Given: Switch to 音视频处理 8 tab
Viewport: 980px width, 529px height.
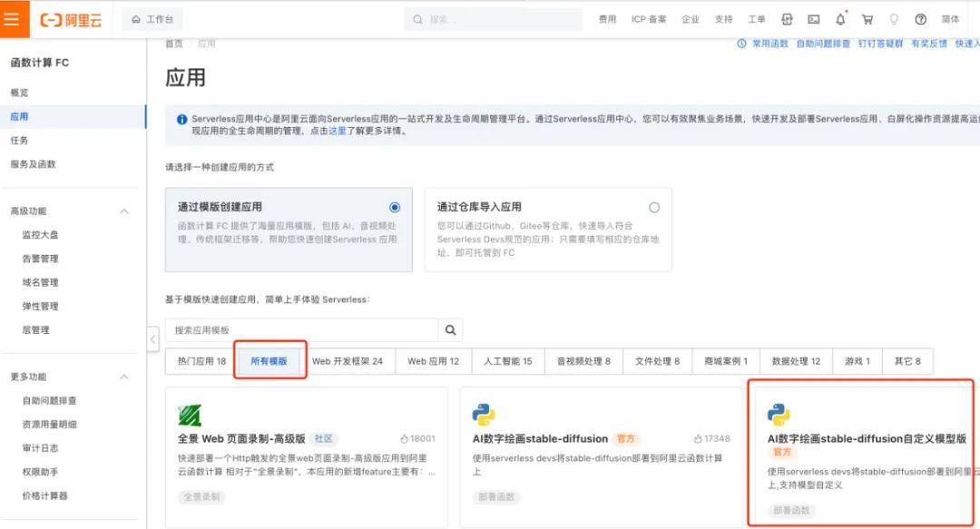Looking at the screenshot, I should click(x=583, y=361).
